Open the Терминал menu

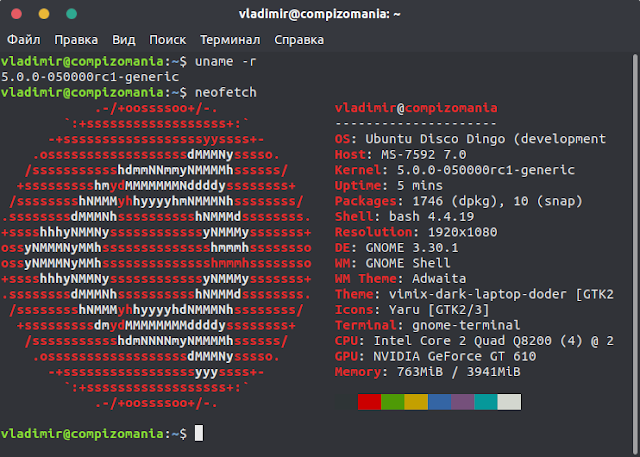click(230, 40)
